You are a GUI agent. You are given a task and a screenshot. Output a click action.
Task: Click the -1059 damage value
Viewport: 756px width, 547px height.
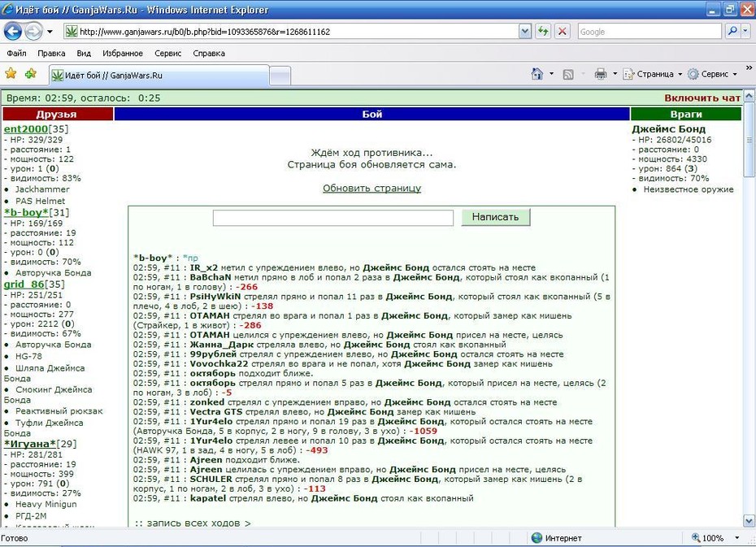pos(423,431)
